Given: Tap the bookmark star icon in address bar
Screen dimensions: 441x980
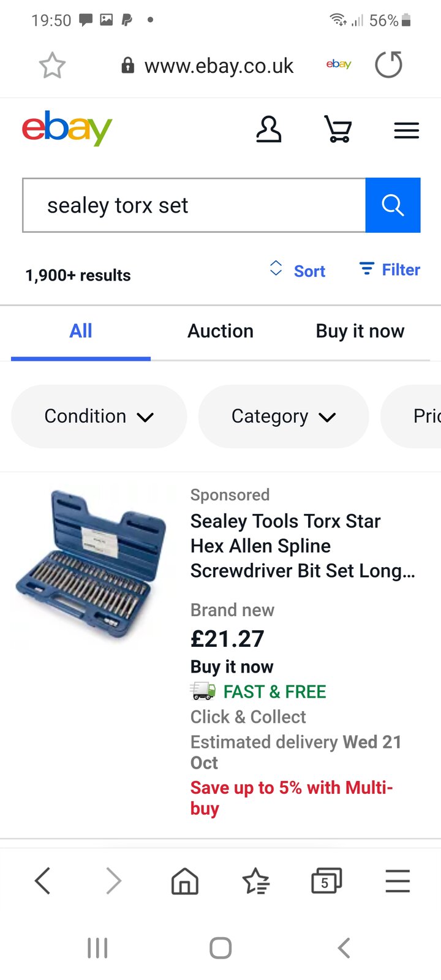Looking at the screenshot, I should 52,66.
